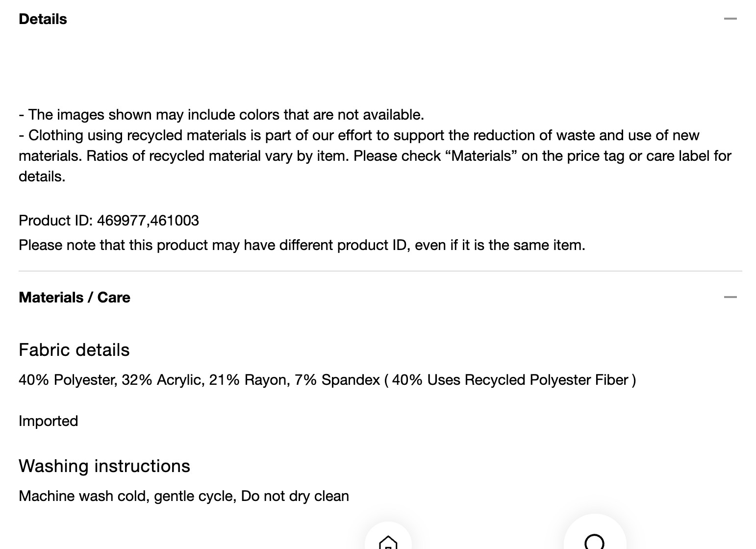Click the divider line above Materials / Care
756x549 pixels.
[x=380, y=271]
